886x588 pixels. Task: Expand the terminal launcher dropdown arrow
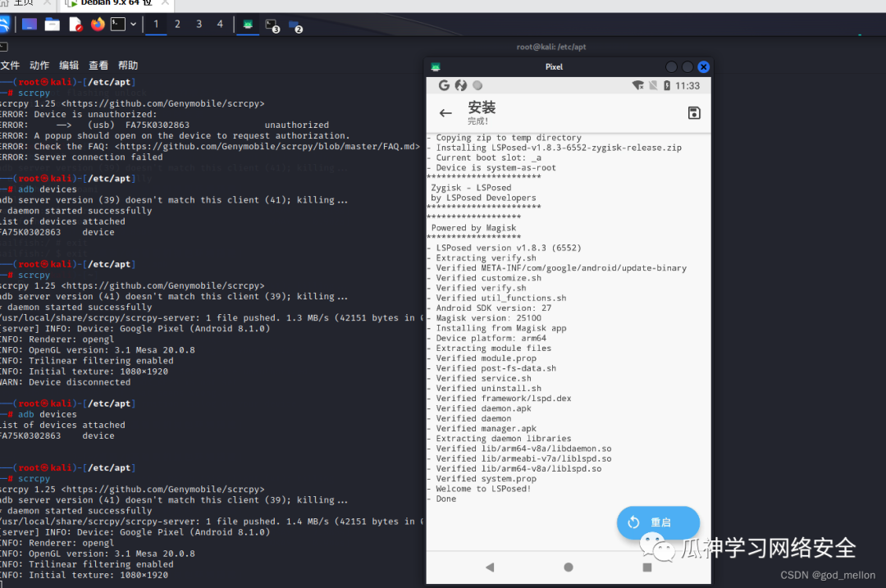point(134,25)
